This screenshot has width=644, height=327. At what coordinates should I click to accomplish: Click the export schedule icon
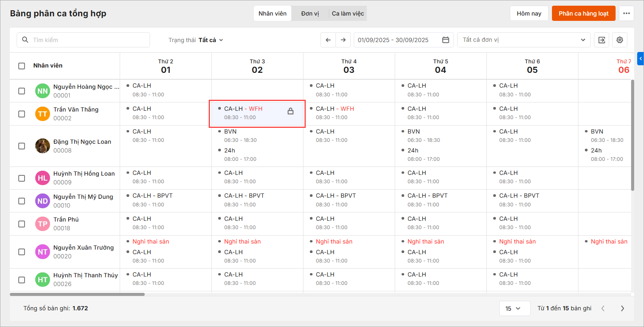(x=602, y=40)
